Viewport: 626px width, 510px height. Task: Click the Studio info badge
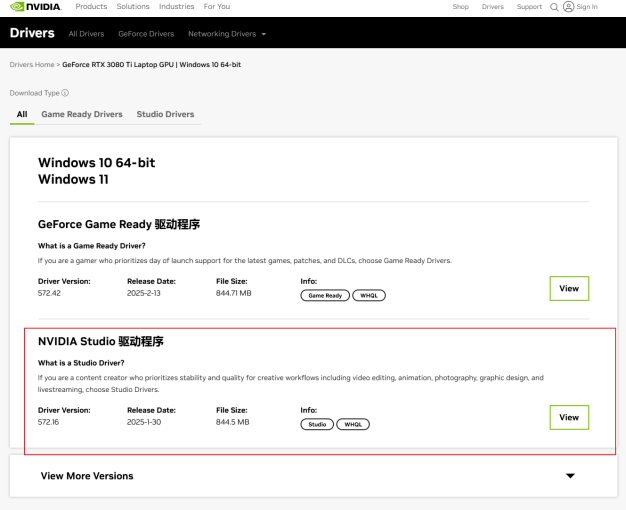(317, 424)
